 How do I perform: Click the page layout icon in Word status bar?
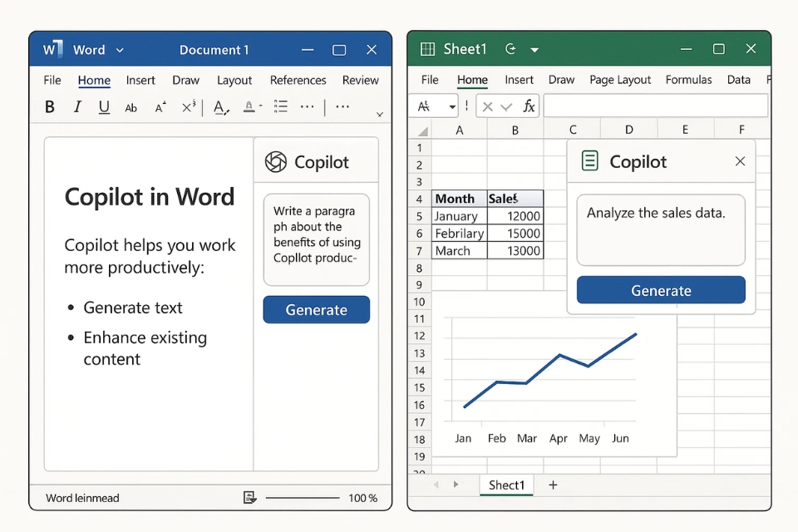(250, 497)
